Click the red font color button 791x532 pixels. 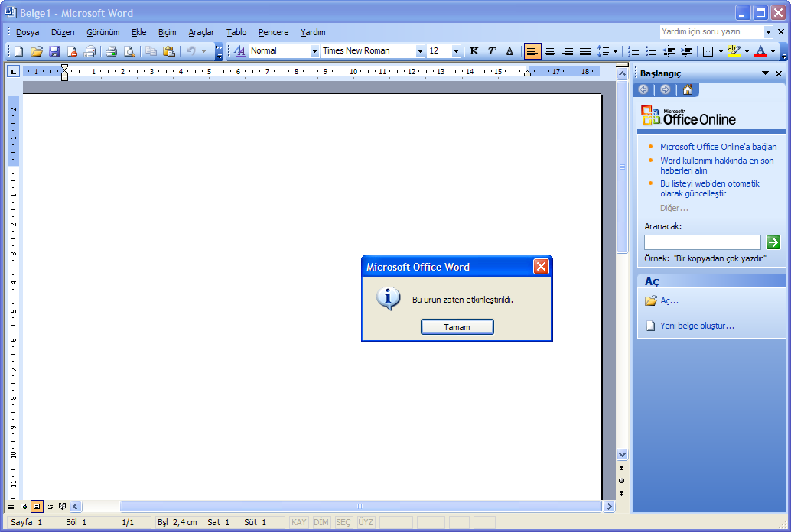[x=760, y=51]
